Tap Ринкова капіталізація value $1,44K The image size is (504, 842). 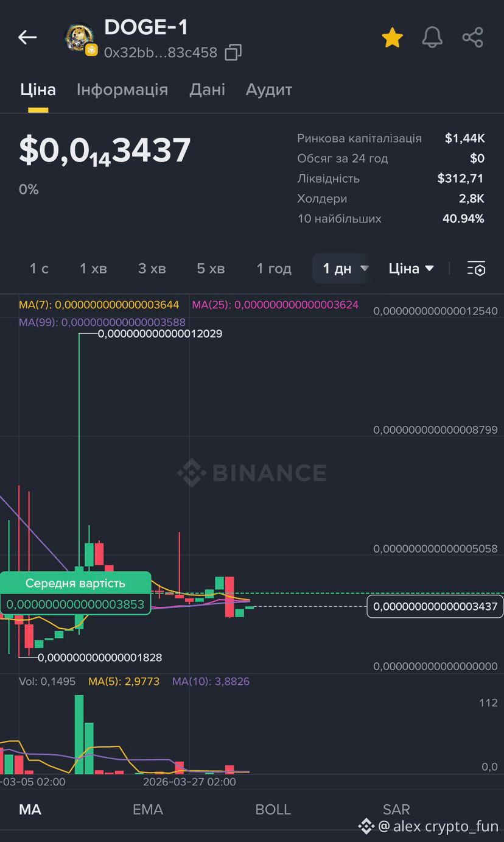465,138
